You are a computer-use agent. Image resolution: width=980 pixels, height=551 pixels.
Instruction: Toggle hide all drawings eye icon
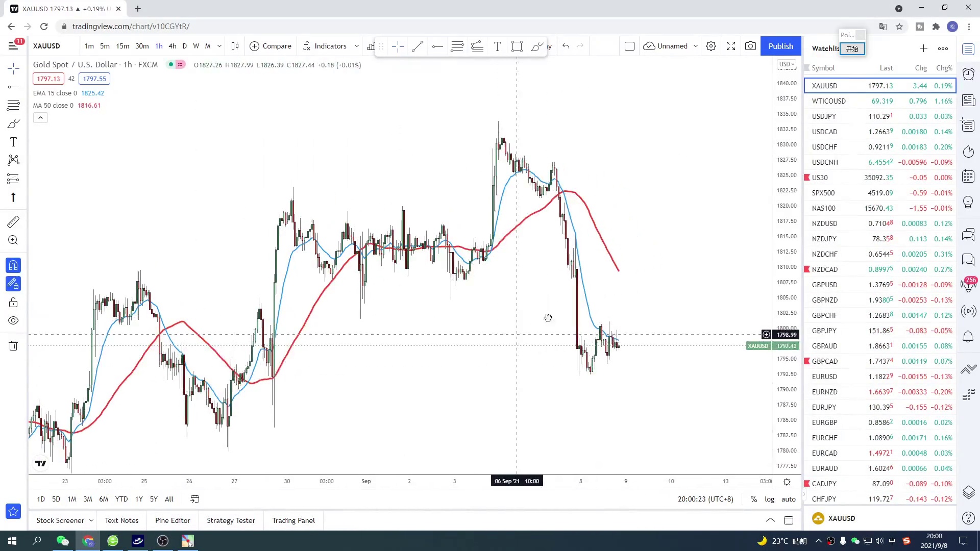coord(13,321)
